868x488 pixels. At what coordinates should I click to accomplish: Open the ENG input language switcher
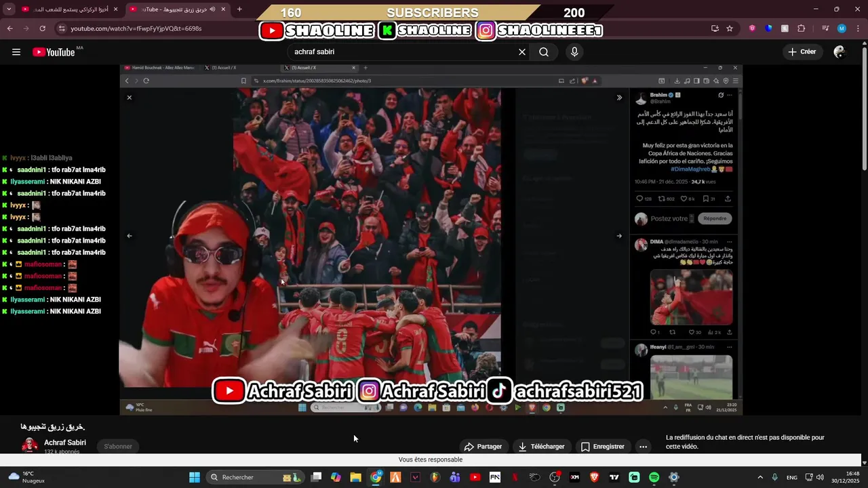pyautogui.click(x=791, y=477)
